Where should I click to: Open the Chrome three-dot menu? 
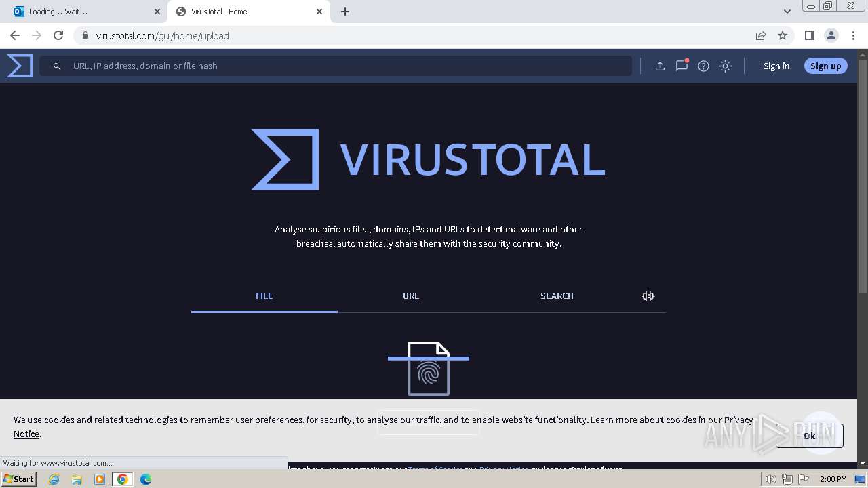coord(852,35)
